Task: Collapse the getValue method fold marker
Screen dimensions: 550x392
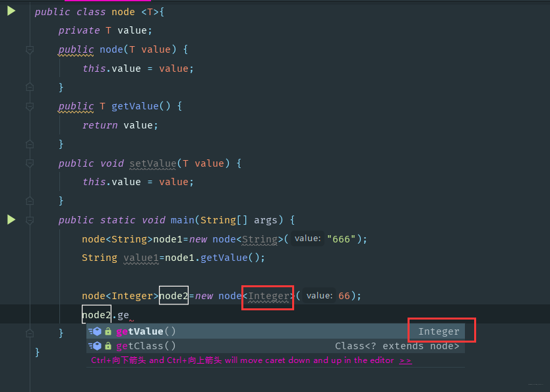Action: click(x=30, y=107)
